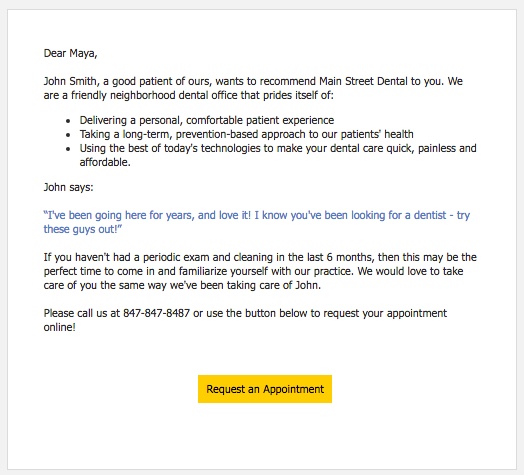Click the bullet dot before "Delivering a personal"

(x=68, y=121)
